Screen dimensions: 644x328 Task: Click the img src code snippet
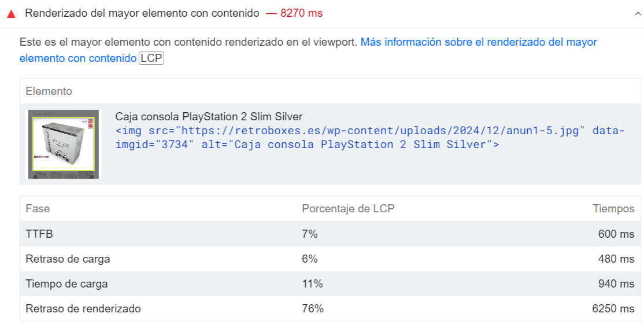tap(369, 138)
